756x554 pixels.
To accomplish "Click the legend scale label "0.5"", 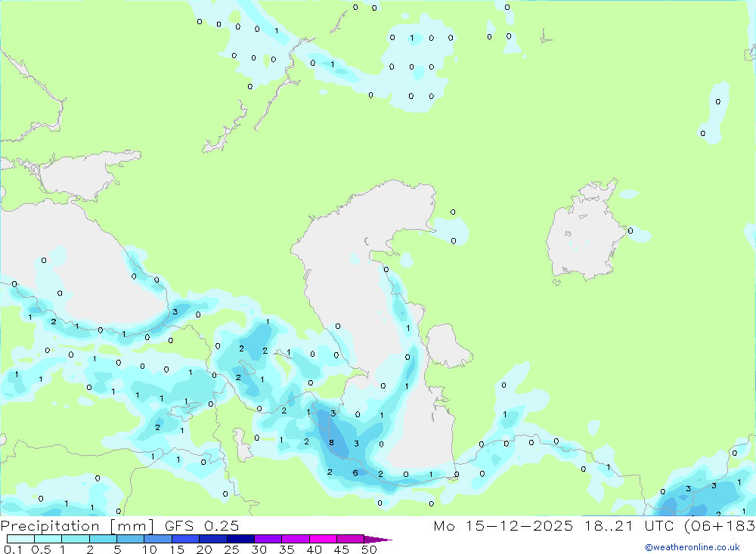I will point(41,549).
